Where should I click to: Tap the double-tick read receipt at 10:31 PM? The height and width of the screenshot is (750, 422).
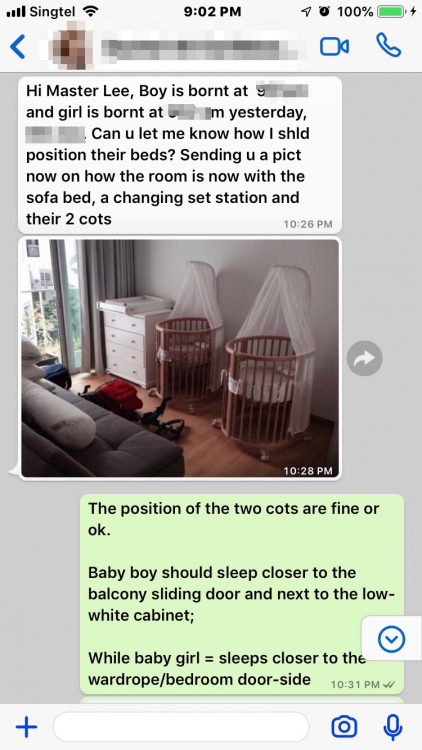(x=390, y=684)
